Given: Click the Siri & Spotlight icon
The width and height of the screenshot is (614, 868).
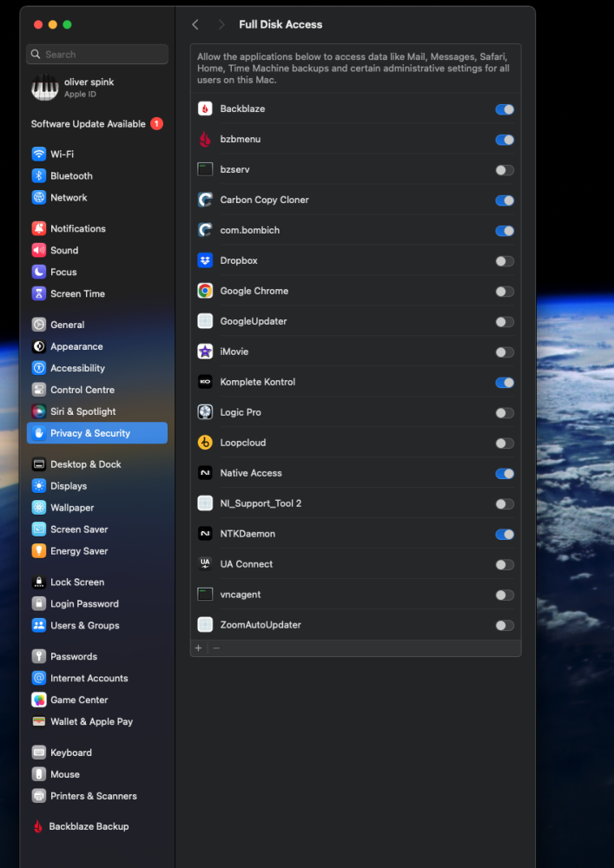Looking at the screenshot, I should coord(39,411).
